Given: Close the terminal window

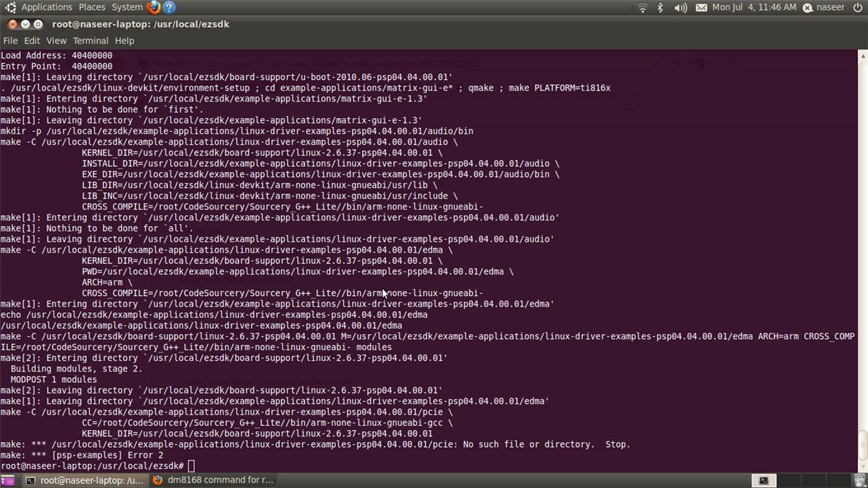Looking at the screenshot, I should [13, 24].
